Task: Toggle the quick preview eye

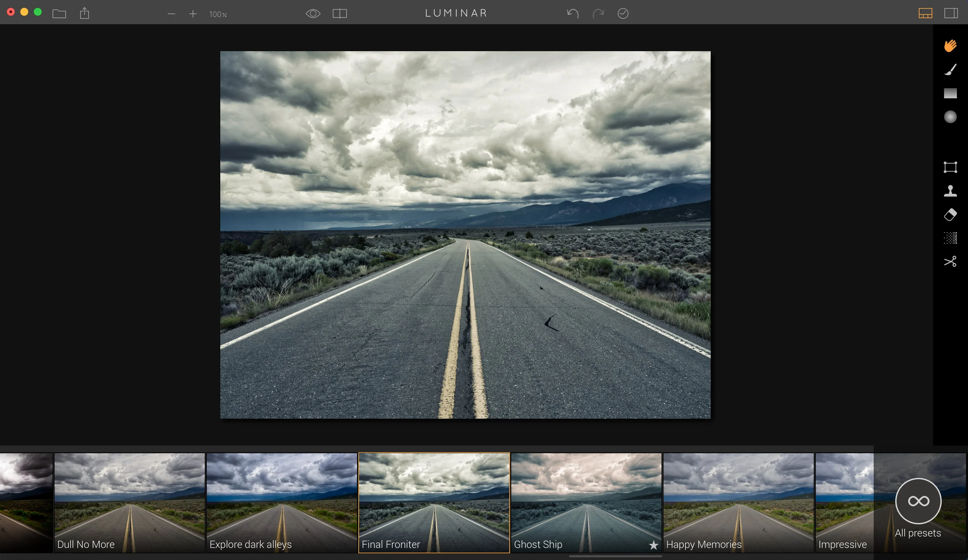Action: (313, 14)
